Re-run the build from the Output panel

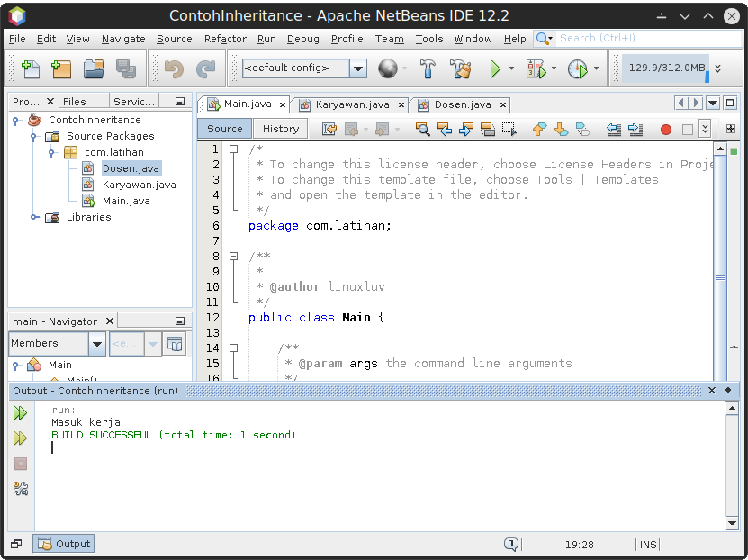coord(20,413)
